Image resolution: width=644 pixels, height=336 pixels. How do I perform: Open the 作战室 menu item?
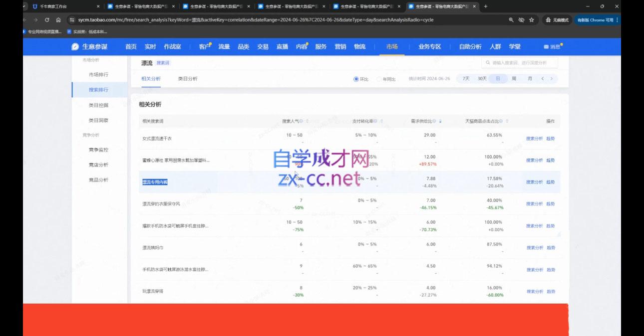tap(173, 46)
